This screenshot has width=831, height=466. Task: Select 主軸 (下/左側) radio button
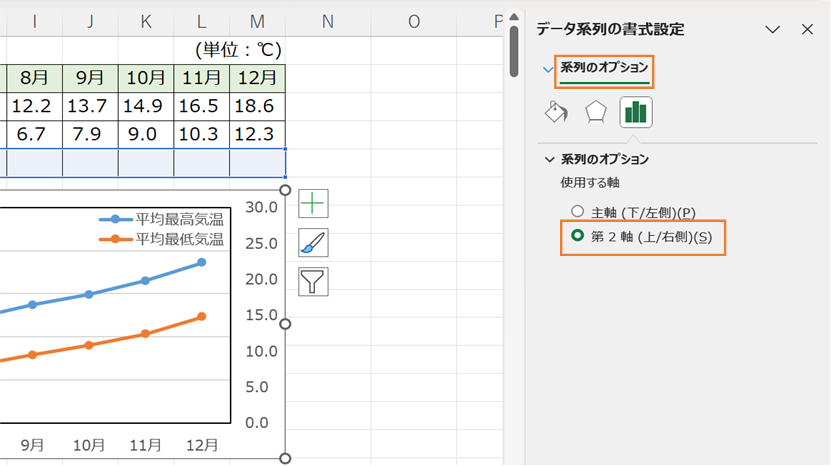point(577,212)
